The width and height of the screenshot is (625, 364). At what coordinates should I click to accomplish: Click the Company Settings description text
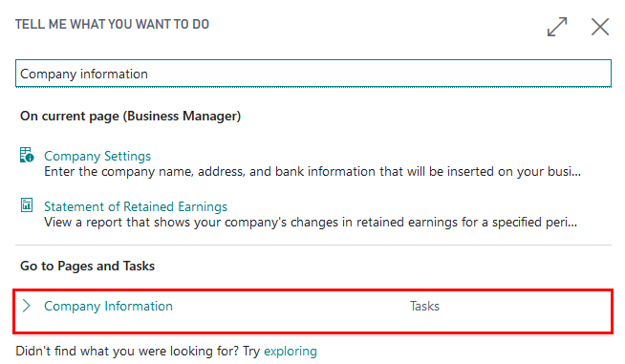312,172
